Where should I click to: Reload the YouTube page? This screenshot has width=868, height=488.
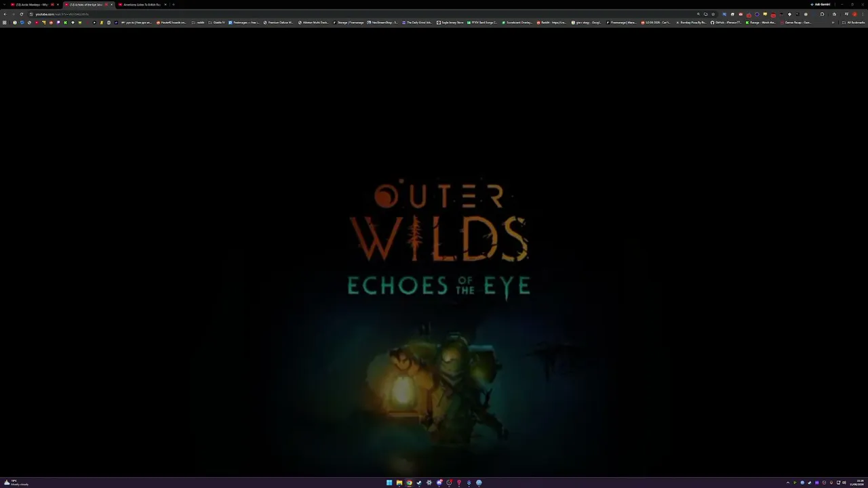pyautogui.click(x=21, y=14)
